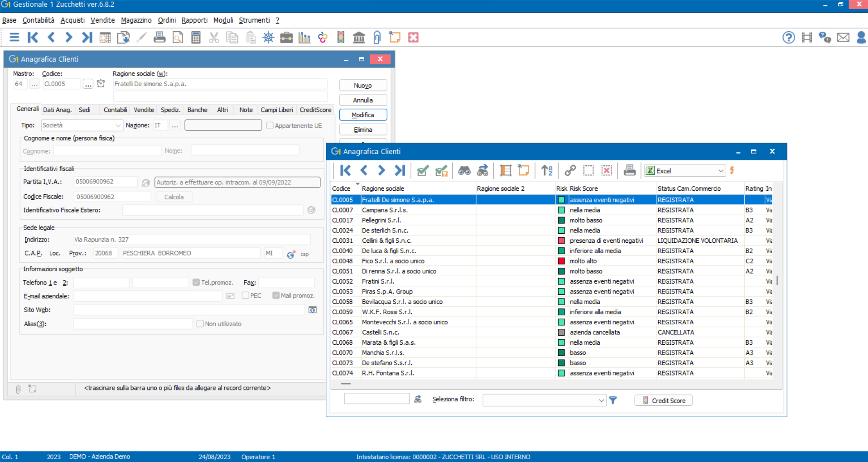
Task: Toggle the Tel.promoz. checkbox
Action: click(196, 282)
